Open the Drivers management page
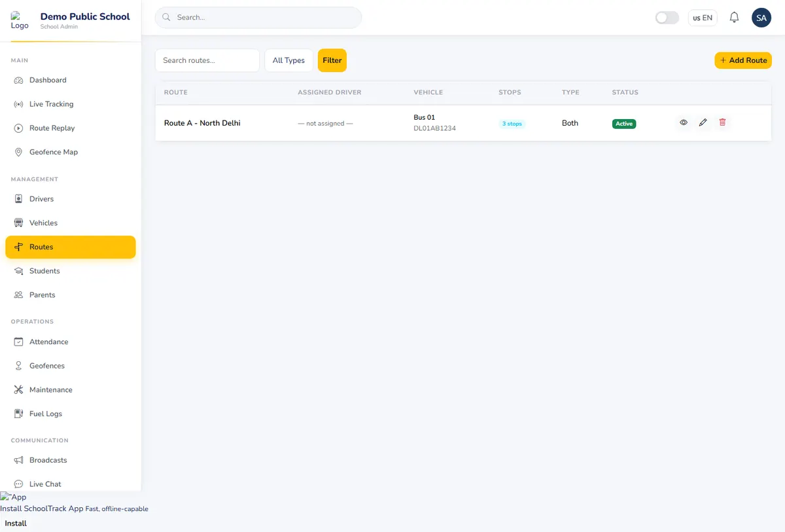 (71, 199)
